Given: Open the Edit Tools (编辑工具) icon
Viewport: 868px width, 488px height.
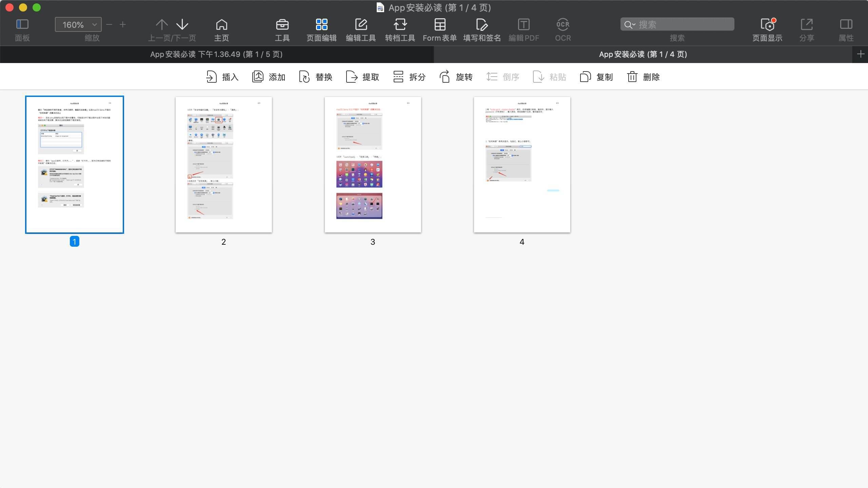Looking at the screenshot, I should (x=361, y=24).
